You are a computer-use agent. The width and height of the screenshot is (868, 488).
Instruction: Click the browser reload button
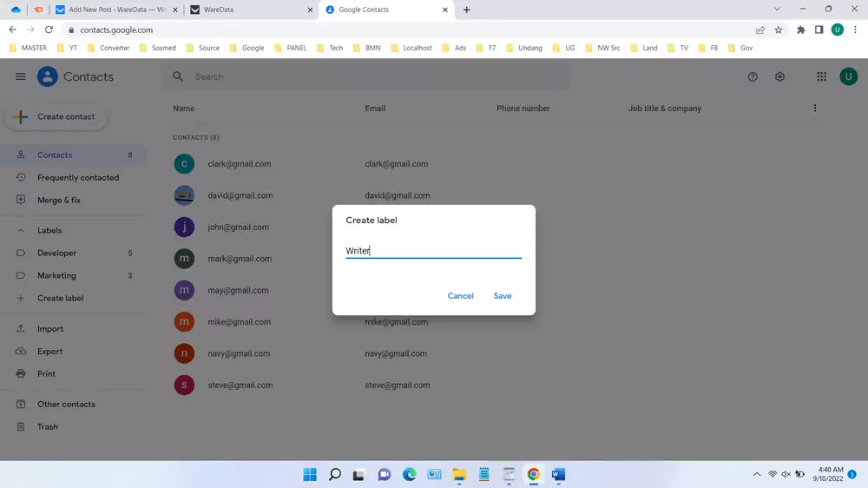49,30
